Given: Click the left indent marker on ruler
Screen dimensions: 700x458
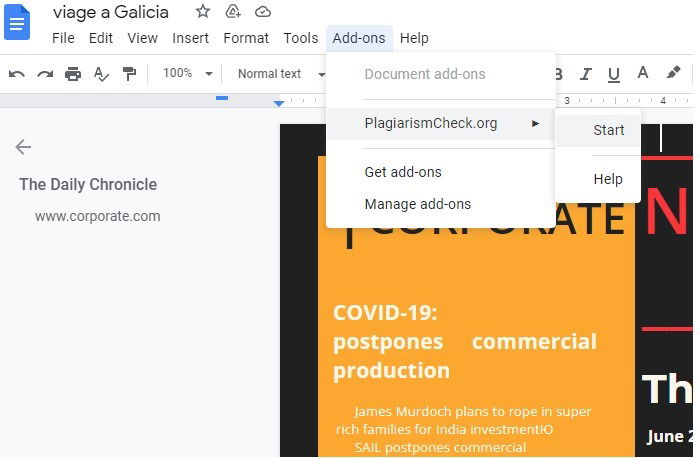Looking at the screenshot, I should pyautogui.click(x=279, y=103).
